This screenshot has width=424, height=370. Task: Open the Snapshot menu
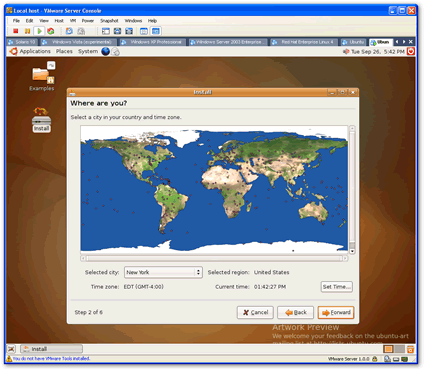(x=109, y=21)
